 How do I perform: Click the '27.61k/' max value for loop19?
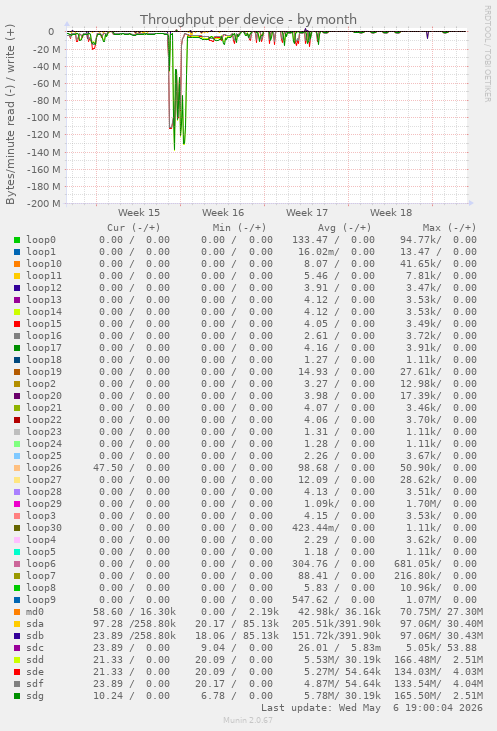pyautogui.click(x=421, y=372)
